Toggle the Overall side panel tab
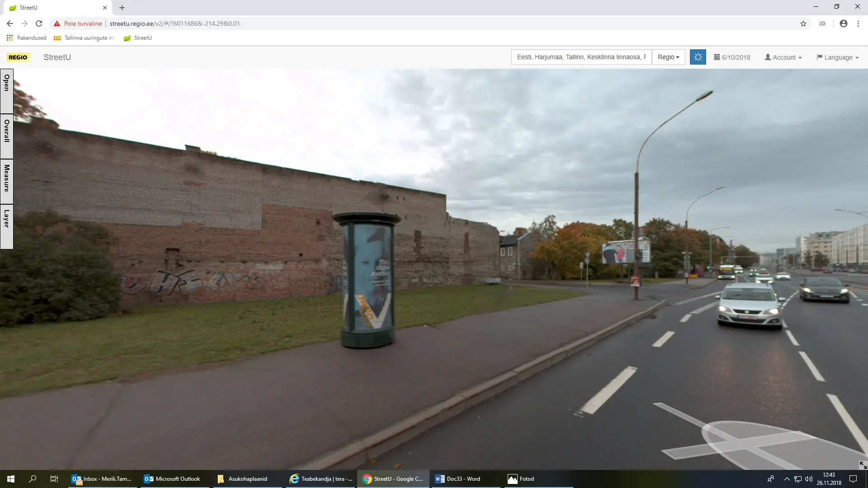Screen dimensions: 868x488 (7, 136)
